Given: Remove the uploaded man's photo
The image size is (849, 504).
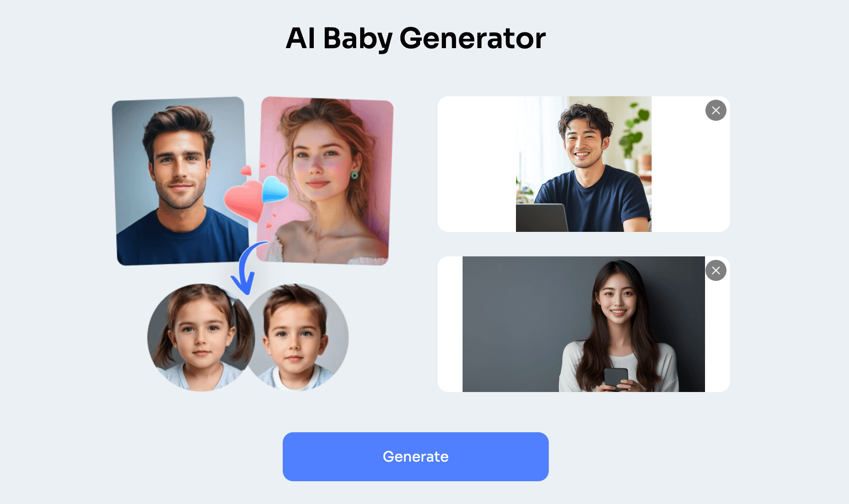Looking at the screenshot, I should pos(716,110).
